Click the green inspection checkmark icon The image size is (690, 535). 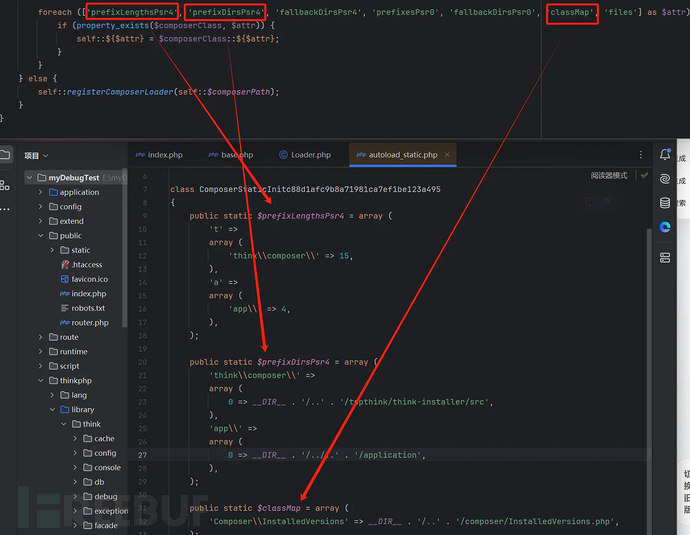(x=644, y=175)
